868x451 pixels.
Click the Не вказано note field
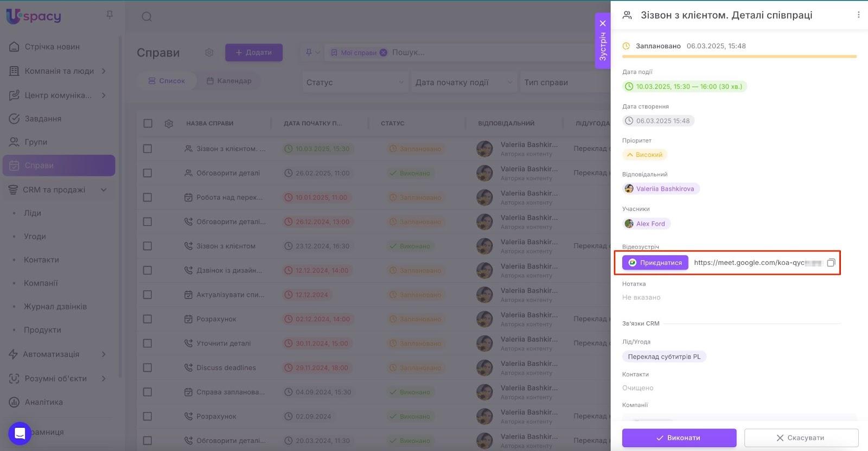641,297
